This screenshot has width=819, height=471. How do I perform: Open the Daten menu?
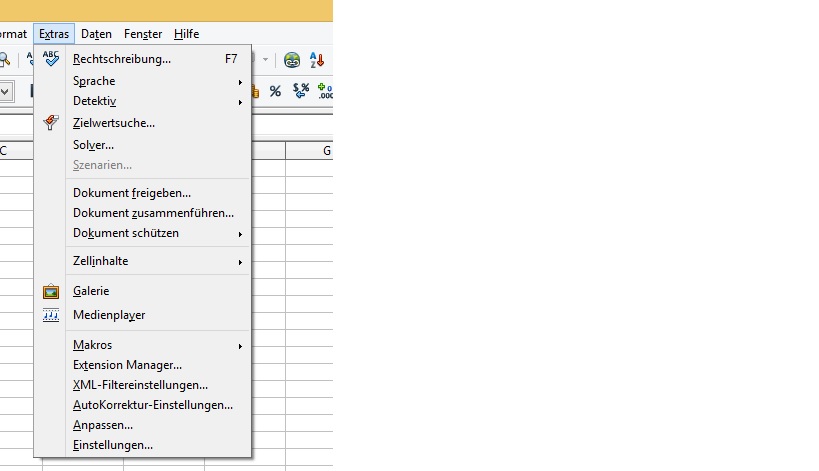click(96, 34)
